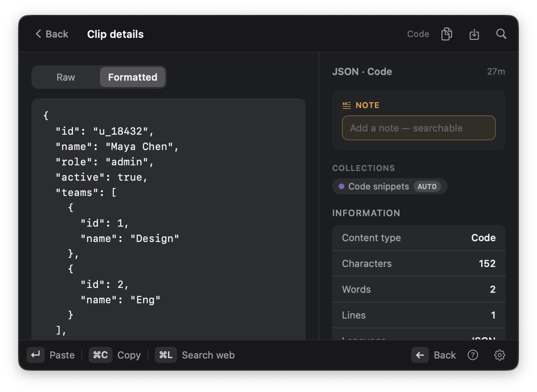The image size is (537, 392).
Task: Click the "active": true line
Action: tap(102, 177)
